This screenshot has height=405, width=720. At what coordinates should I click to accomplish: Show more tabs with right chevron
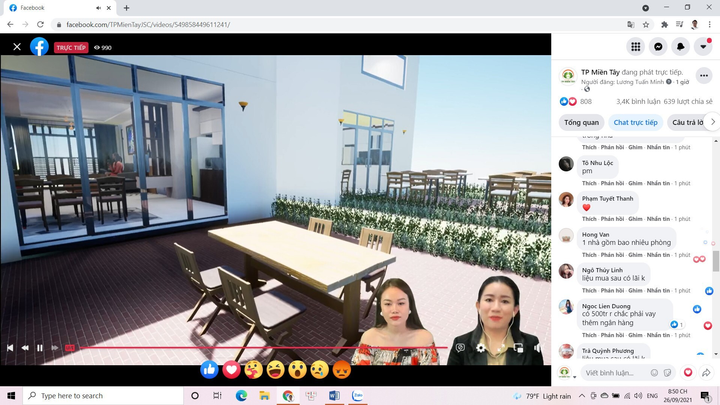point(713,122)
